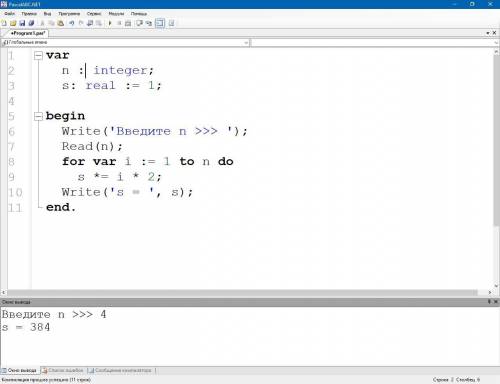
Task: Toggle the highlighted output window toolbar button
Action: [x=160, y=23]
